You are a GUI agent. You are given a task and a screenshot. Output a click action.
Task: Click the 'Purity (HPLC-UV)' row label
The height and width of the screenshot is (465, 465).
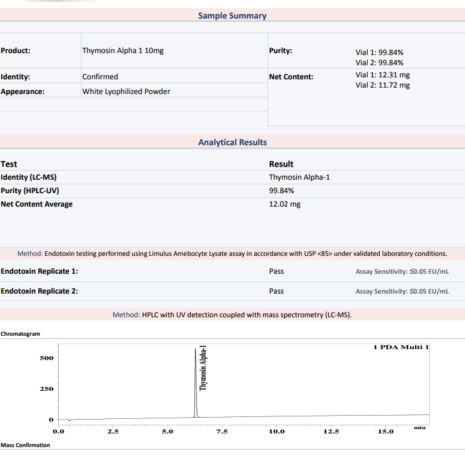[x=30, y=191]
